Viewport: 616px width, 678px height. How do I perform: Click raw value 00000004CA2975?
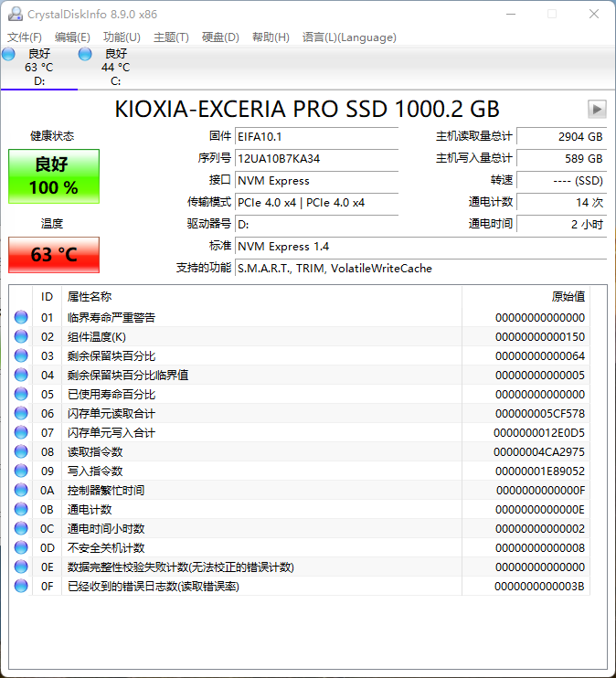tap(539, 452)
